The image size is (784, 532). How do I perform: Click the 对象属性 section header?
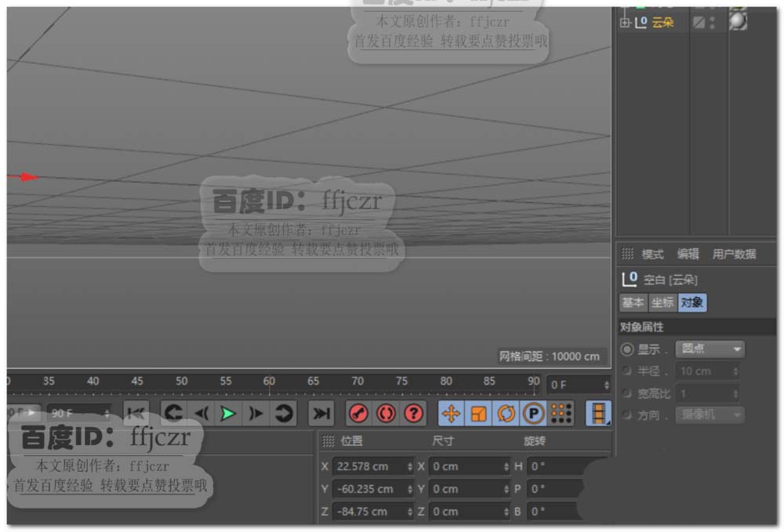698,328
